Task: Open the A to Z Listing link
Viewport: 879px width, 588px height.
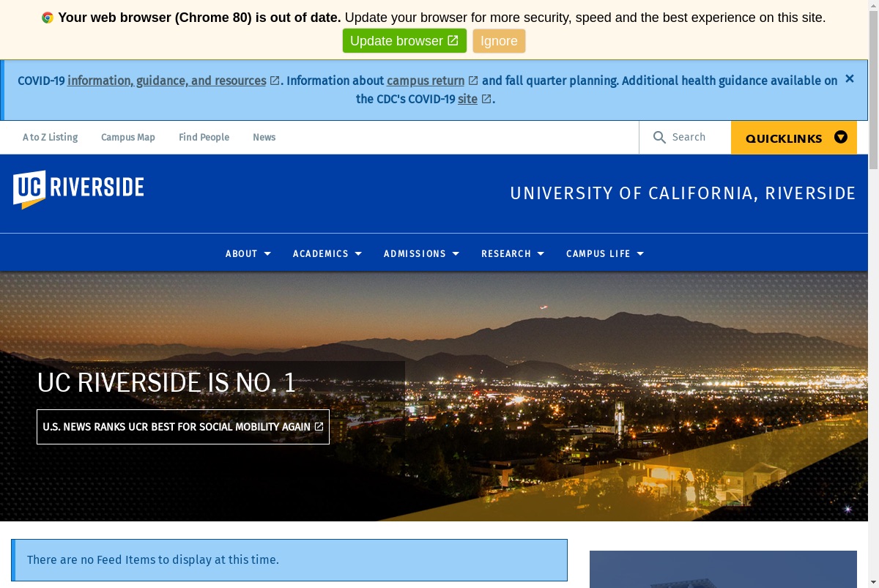Action: (50, 137)
